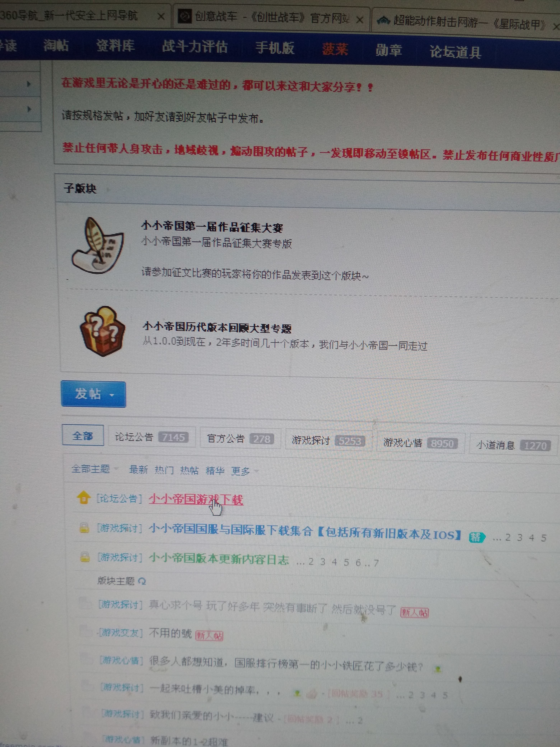This screenshot has width=560, height=747.
Task: Click the 星际战甲 tab favicon
Action: (x=383, y=21)
